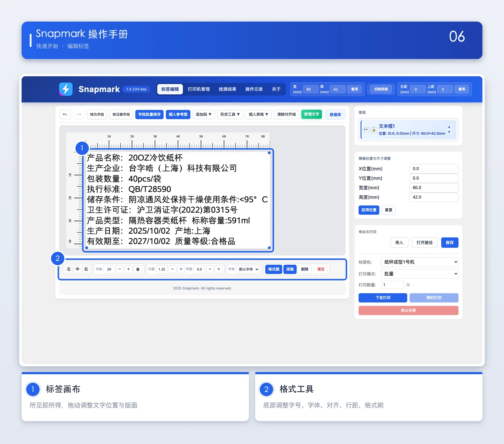Click the 下发打印 button
The width and height of the screenshot is (504, 444).
pyautogui.click(x=383, y=298)
